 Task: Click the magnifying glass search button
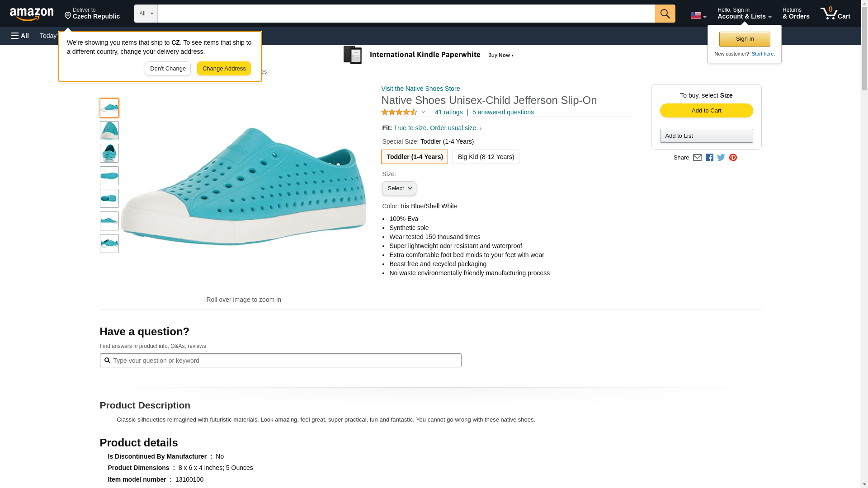point(665,14)
